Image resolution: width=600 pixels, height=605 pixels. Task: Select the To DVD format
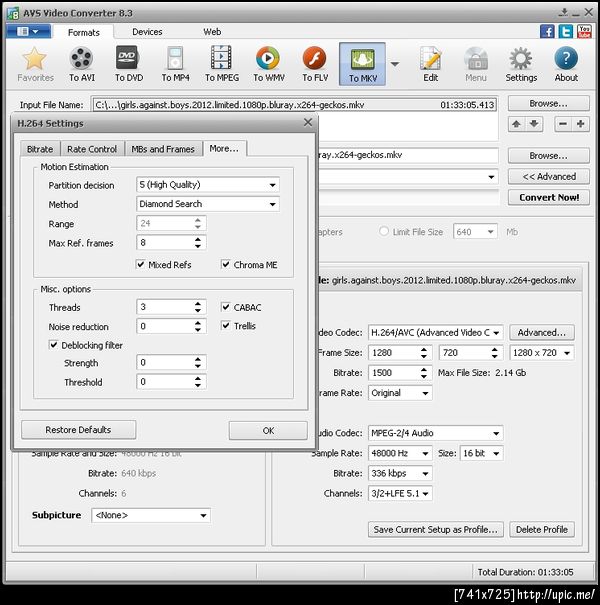pyautogui.click(x=128, y=64)
